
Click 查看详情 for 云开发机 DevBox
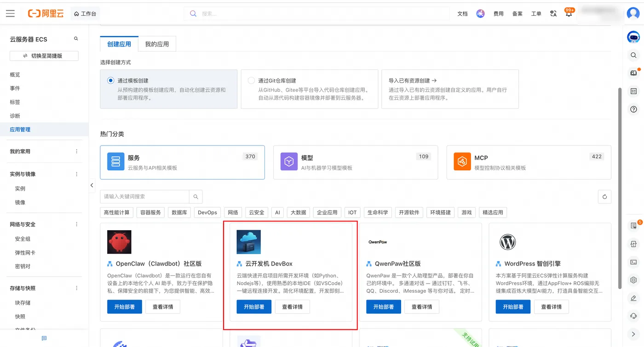click(292, 307)
